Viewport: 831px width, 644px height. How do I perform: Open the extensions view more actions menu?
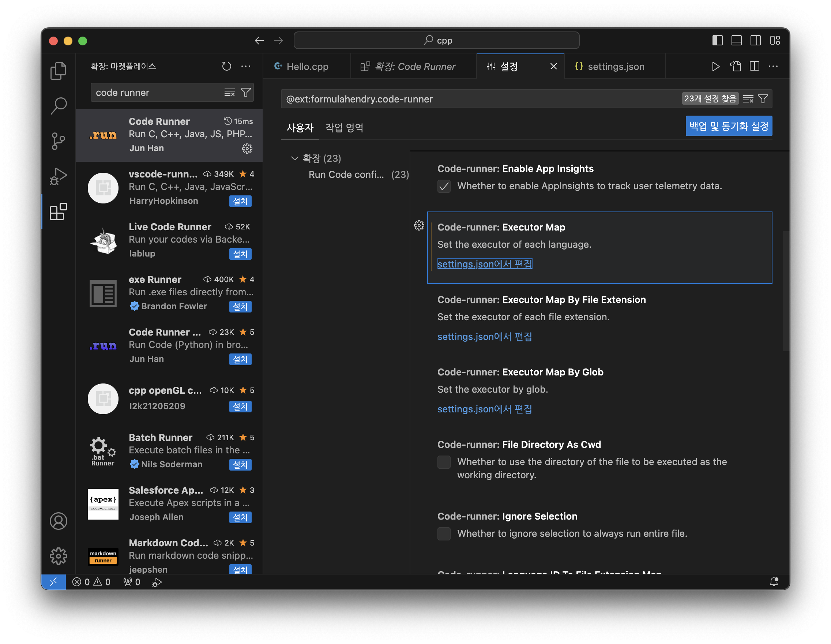pyautogui.click(x=246, y=66)
